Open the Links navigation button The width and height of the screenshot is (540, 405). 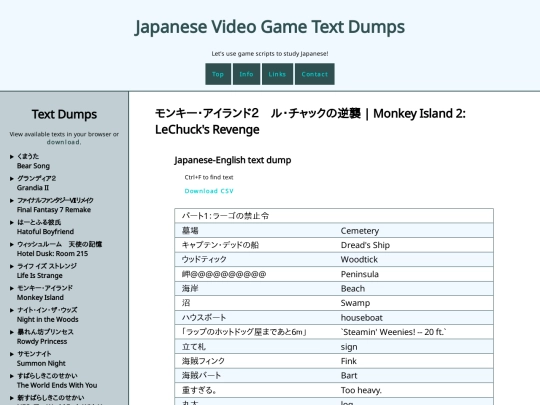[x=277, y=74]
